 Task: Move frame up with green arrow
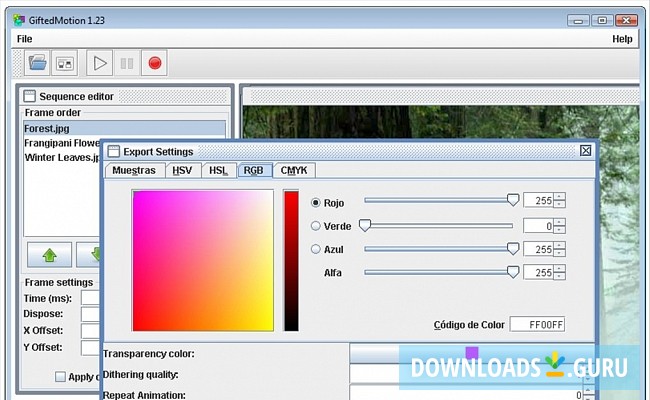pyautogui.click(x=50, y=255)
